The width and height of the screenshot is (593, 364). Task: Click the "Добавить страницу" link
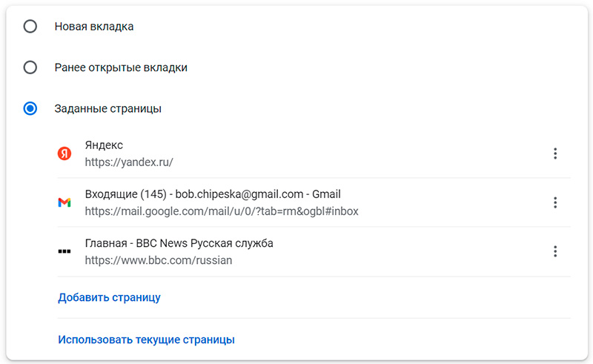(109, 297)
